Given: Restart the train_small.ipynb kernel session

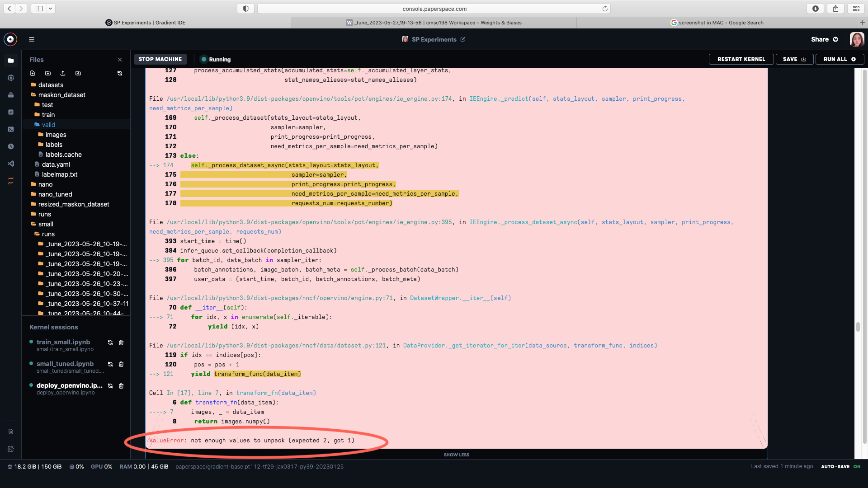Looking at the screenshot, I should [x=110, y=343].
